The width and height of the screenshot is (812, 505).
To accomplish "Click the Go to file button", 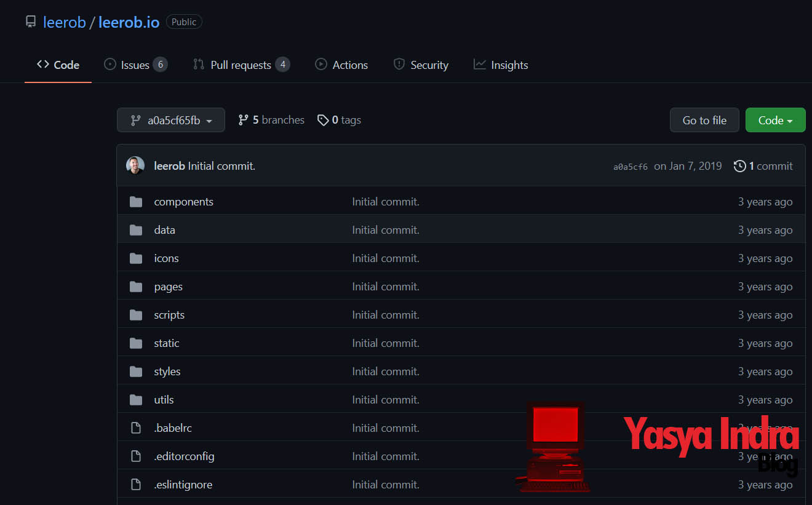I will point(704,120).
